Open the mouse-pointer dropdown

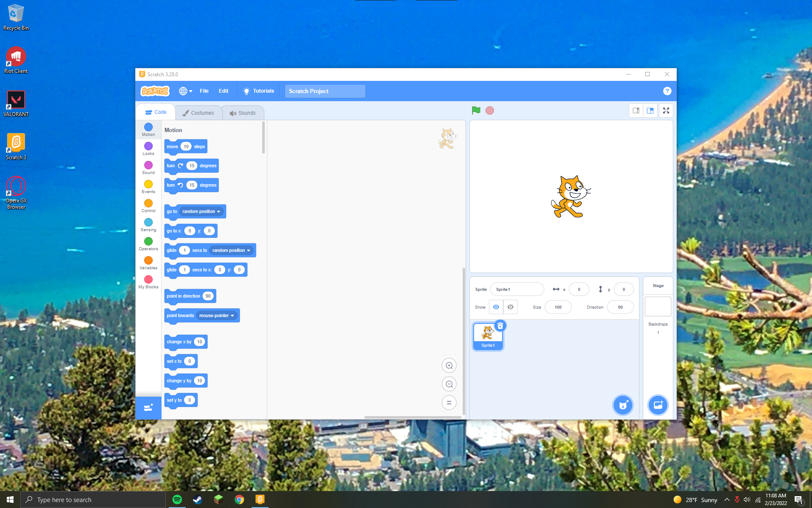[217, 315]
